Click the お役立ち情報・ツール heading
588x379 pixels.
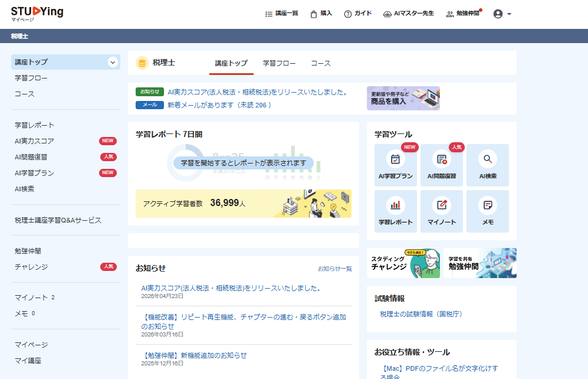coord(412,352)
